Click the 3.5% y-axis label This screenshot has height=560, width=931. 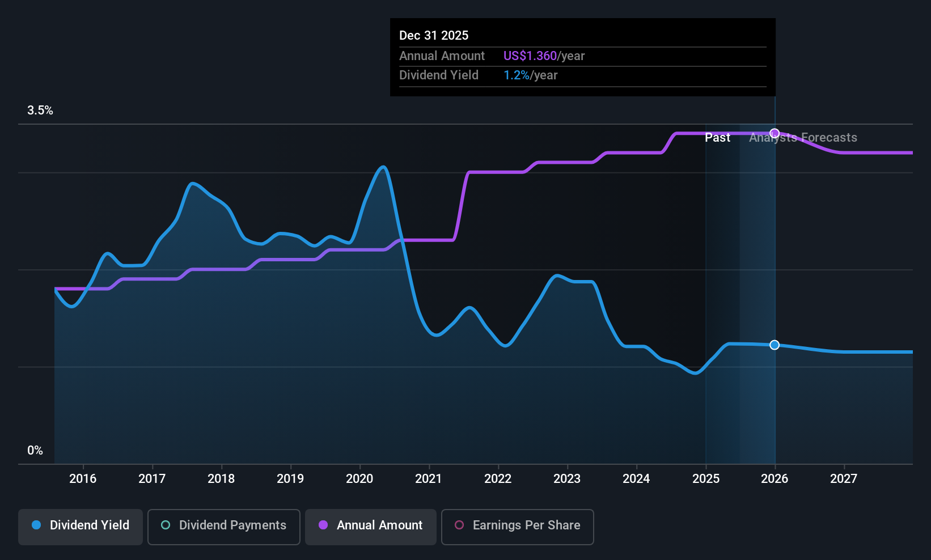[x=40, y=111]
